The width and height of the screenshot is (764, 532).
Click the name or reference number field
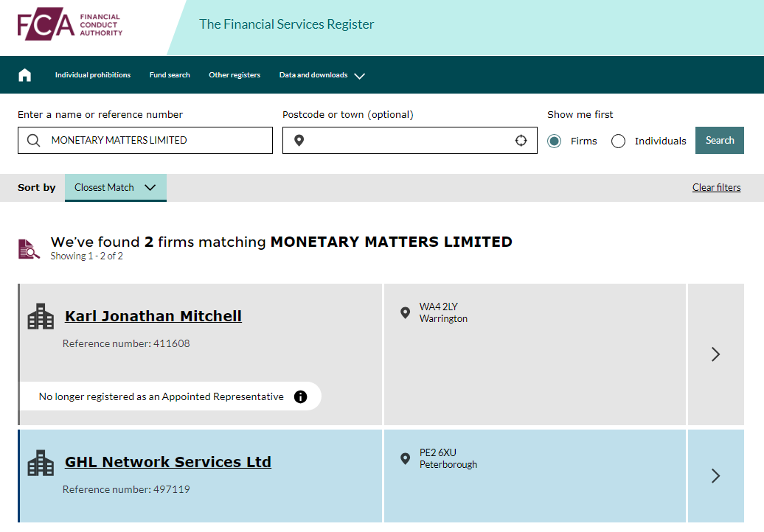coord(155,141)
